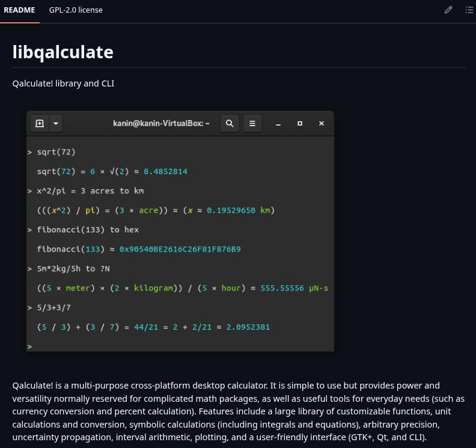Click the hamburger menu icon in terminal image
The width and height of the screenshot is (476, 448).
pyautogui.click(x=252, y=124)
